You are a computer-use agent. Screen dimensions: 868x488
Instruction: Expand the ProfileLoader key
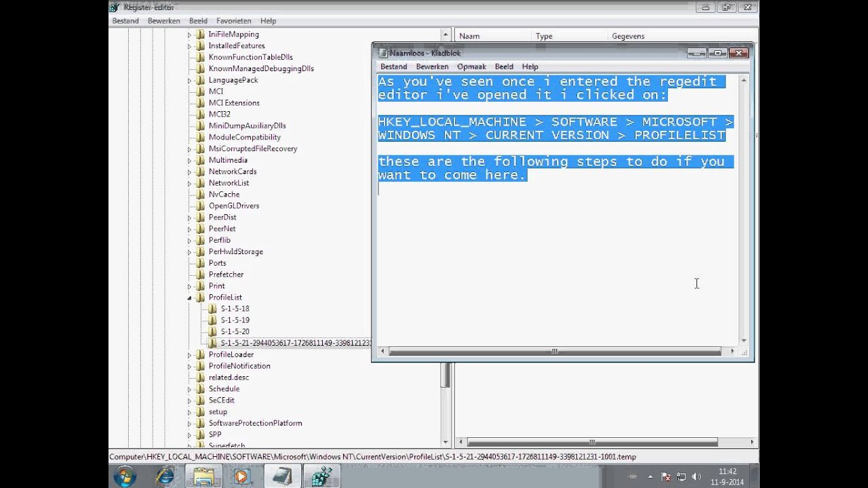(x=189, y=354)
